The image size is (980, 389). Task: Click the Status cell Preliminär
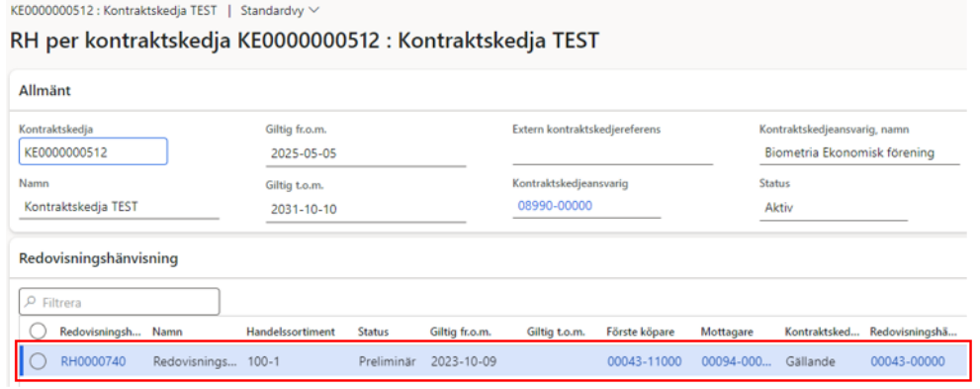coord(388,361)
